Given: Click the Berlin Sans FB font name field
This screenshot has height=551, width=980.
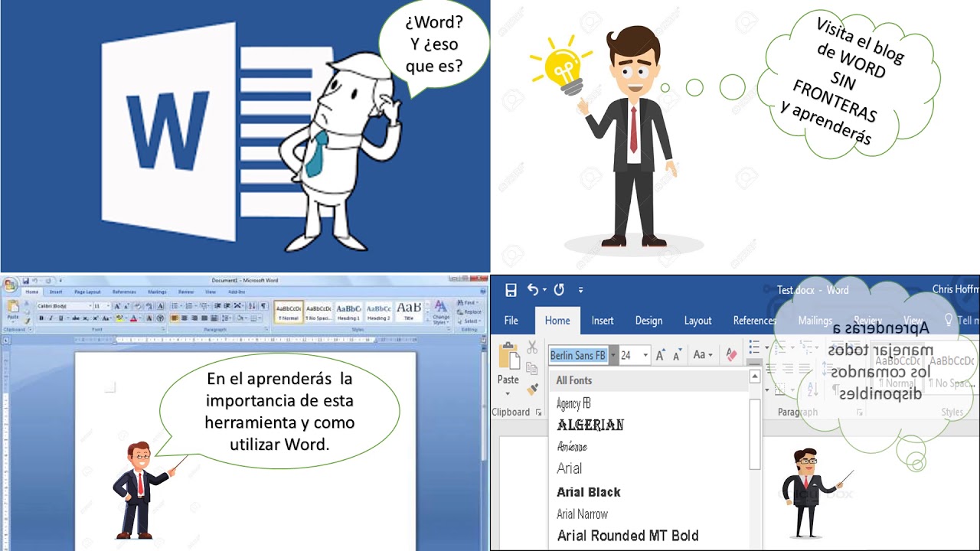Looking at the screenshot, I should pyautogui.click(x=578, y=355).
